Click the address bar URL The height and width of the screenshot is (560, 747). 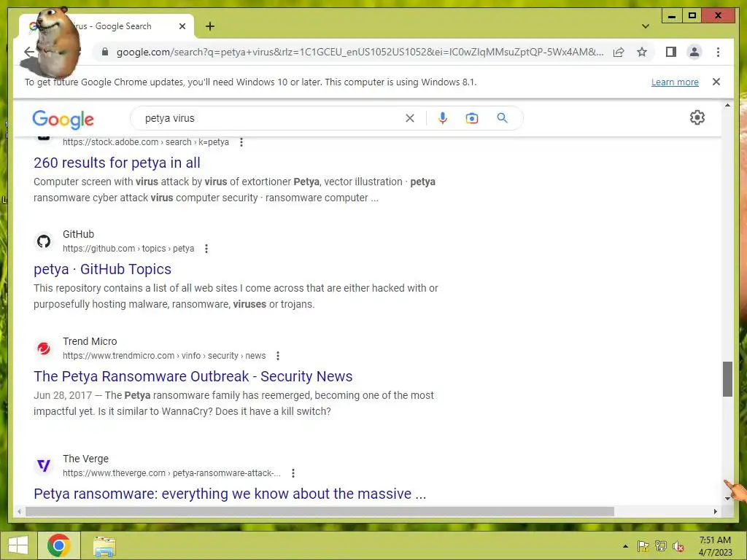pos(360,52)
